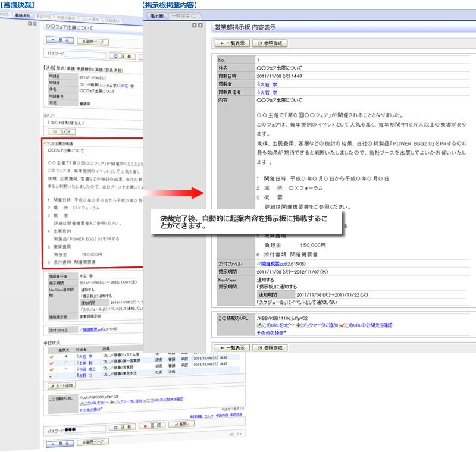Copy URL link in 審議決裁 window
The width and height of the screenshot is (476, 452).
(96, 403)
